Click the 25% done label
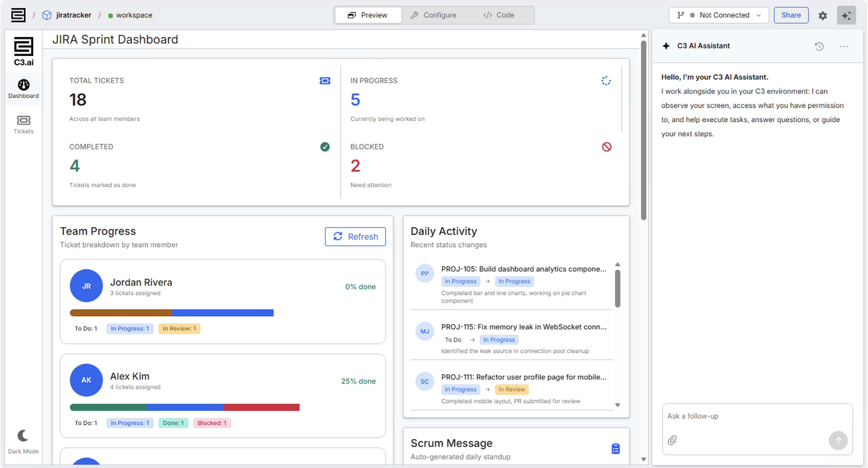 click(358, 381)
